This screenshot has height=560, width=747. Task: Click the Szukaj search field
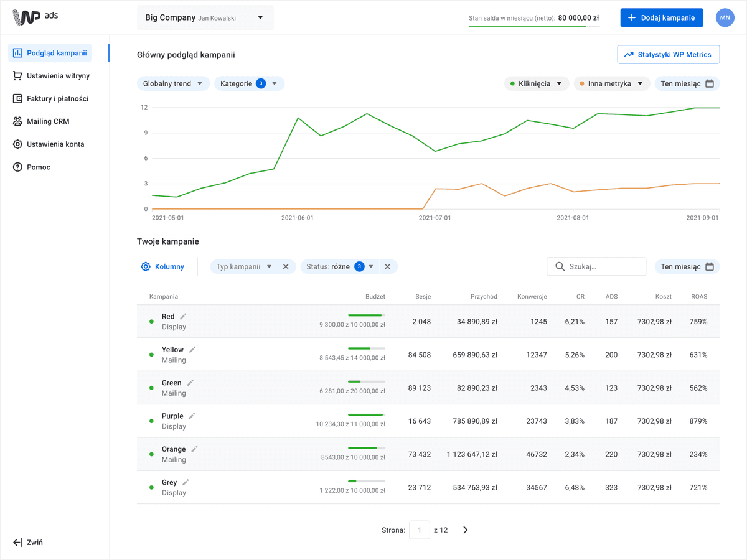tap(596, 266)
